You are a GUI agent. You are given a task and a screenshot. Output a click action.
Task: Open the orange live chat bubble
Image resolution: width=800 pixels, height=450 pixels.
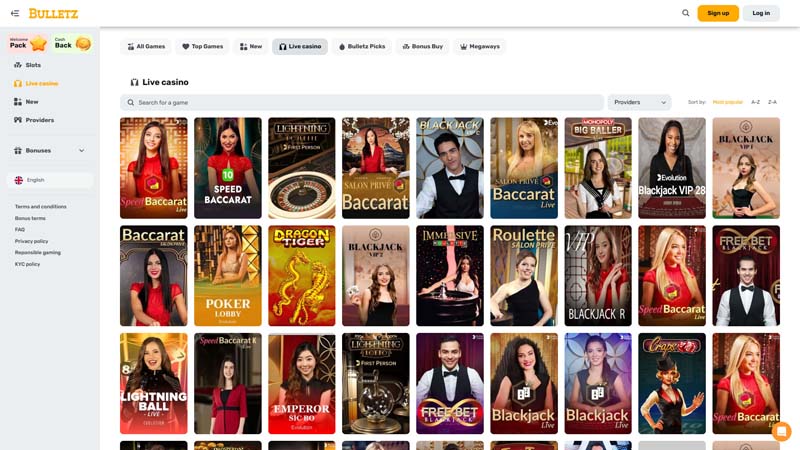(x=781, y=431)
